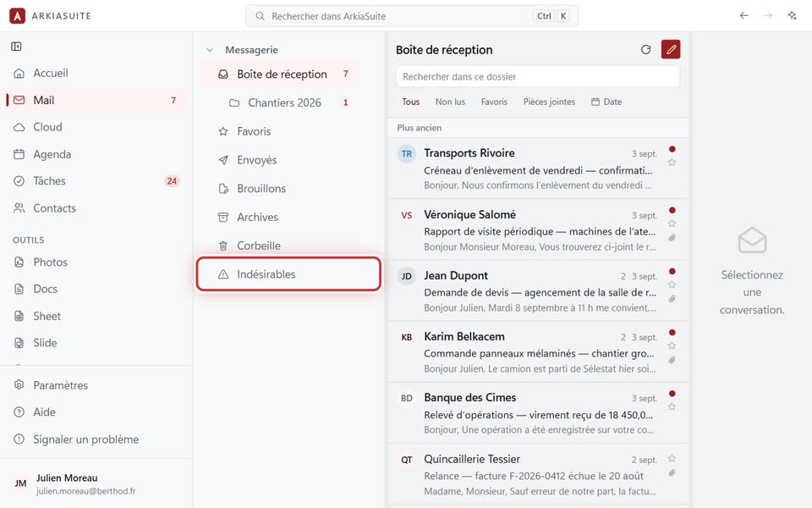Open the Cloud section
Screen dimensions: 812x508
pyautogui.click(x=96, y=127)
